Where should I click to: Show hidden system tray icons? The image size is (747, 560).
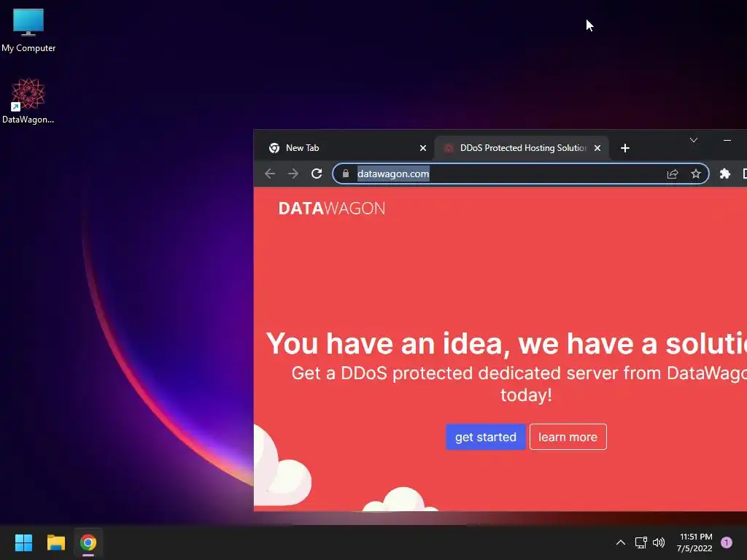[621, 542]
